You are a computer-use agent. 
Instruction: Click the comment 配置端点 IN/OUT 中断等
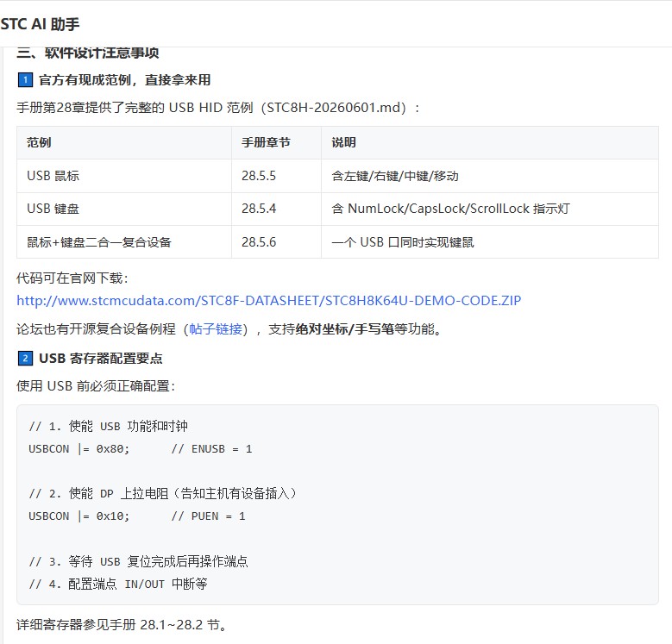[x=118, y=584]
